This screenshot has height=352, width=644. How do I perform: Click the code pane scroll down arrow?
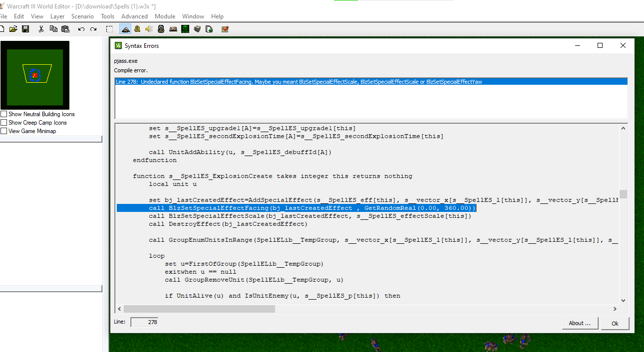[x=623, y=300]
